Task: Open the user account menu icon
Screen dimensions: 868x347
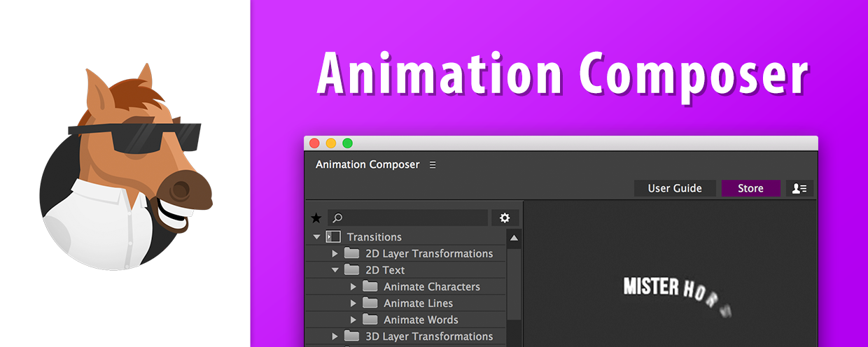Action: (799, 188)
